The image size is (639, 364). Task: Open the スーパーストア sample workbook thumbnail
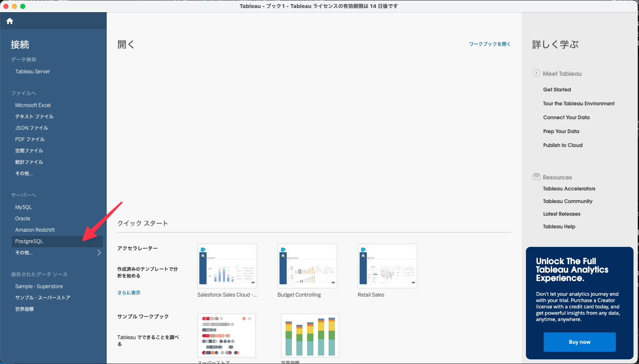[x=226, y=335]
